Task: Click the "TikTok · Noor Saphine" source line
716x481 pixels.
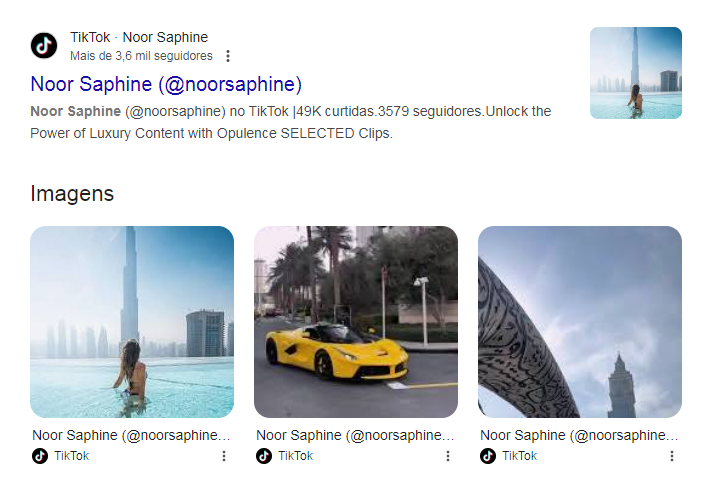Action: point(139,38)
